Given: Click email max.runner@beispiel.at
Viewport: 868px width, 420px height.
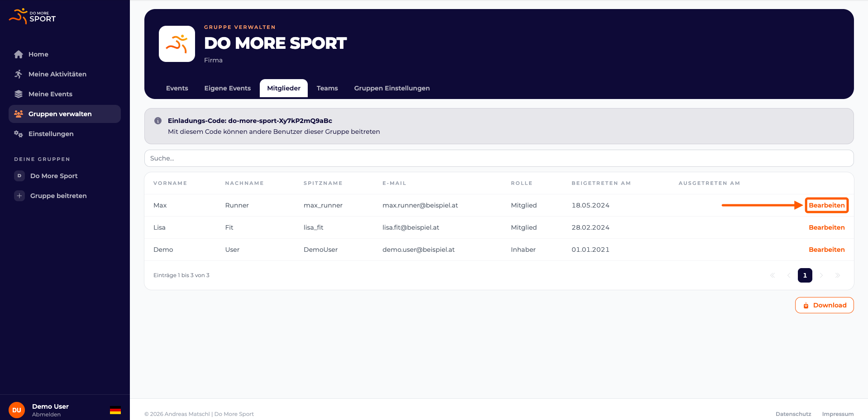Looking at the screenshot, I should tap(420, 205).
